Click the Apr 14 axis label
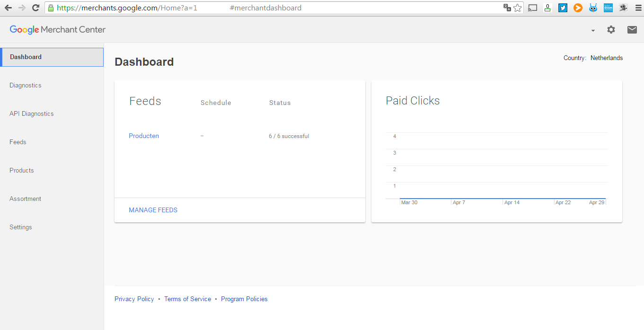 point(512,203)
